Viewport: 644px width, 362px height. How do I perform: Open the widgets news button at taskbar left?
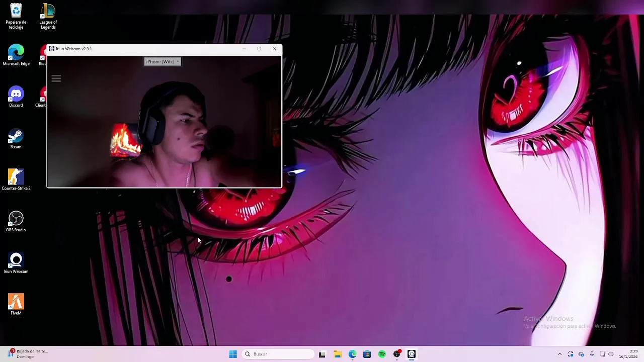[28, 354]
